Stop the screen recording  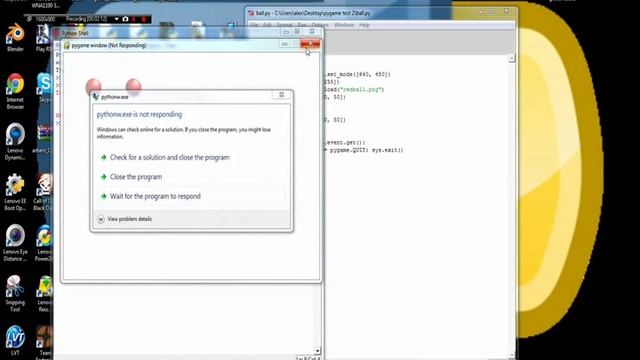pyautogui.click(x=143, y=19)
